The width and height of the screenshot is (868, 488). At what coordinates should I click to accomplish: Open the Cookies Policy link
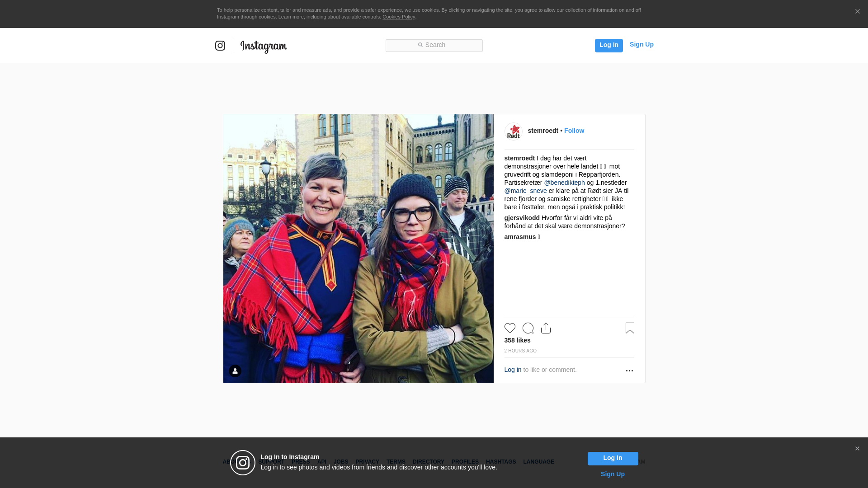pyautogui.click(x=399, y=17)
